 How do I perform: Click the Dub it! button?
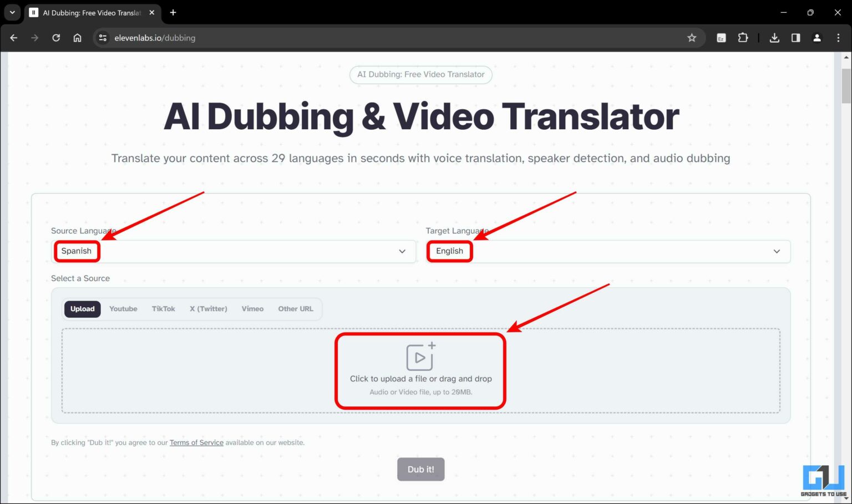(x=420, y=469)
